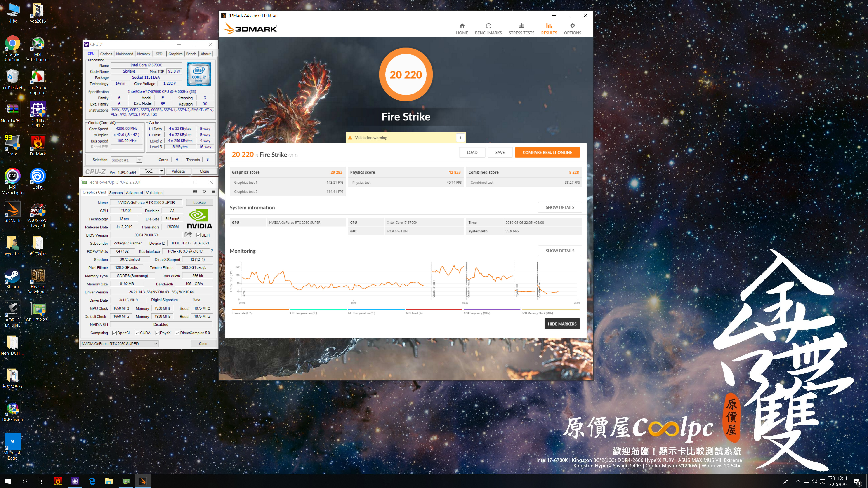This screenshot has width=868, height=488.
Task: Click taskbar clock showing 10:11
Action: 838,481
